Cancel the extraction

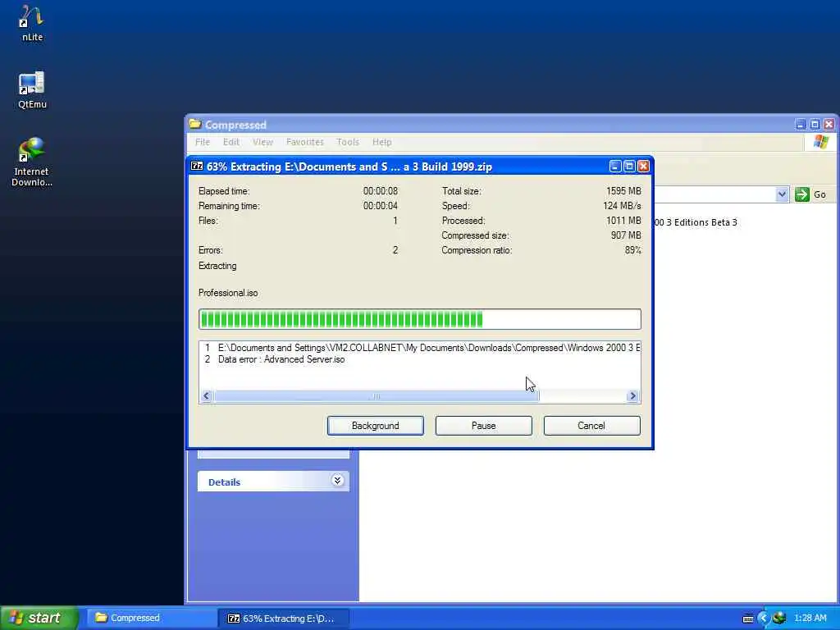point(591,426)
